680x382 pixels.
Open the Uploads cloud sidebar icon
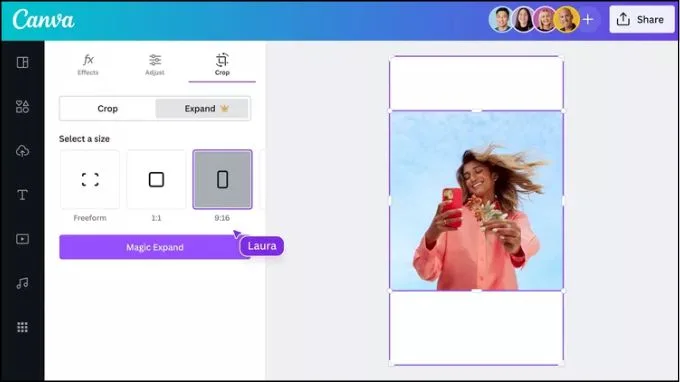tap(23, 151)
